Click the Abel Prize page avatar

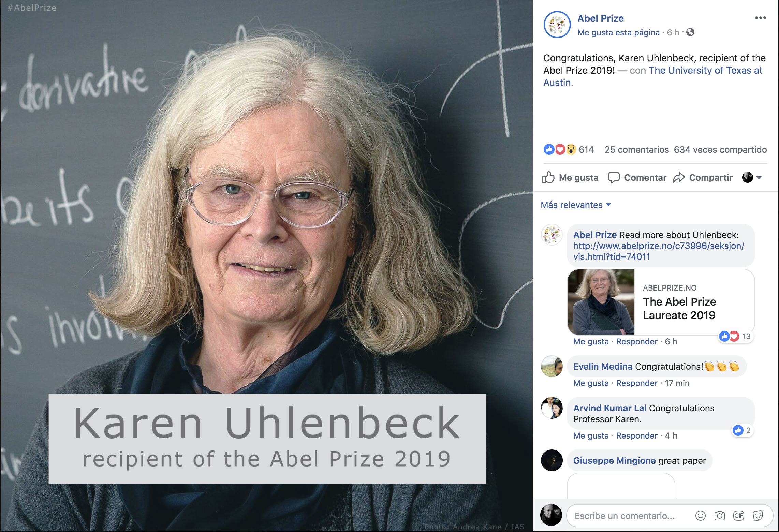[x=557, y=25]
